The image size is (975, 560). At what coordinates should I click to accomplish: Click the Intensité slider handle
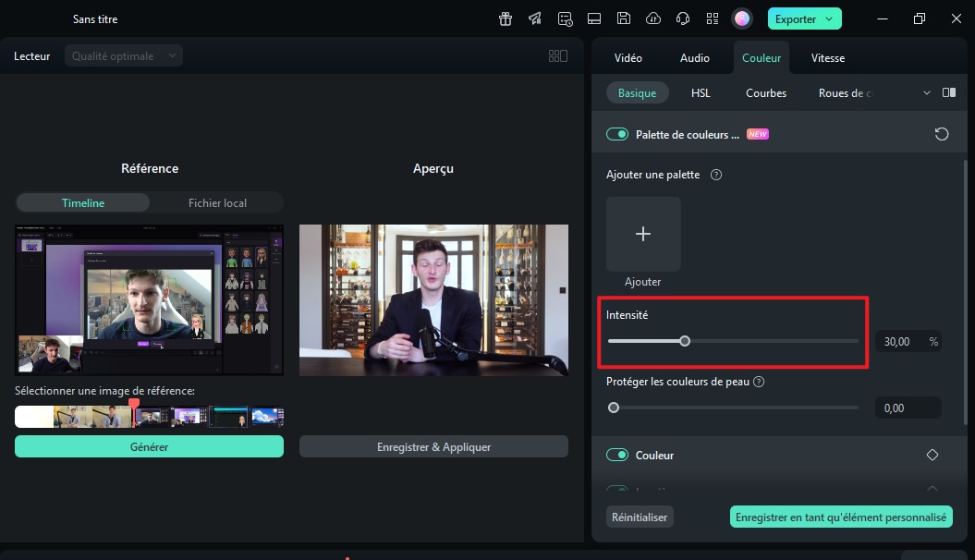685,341
